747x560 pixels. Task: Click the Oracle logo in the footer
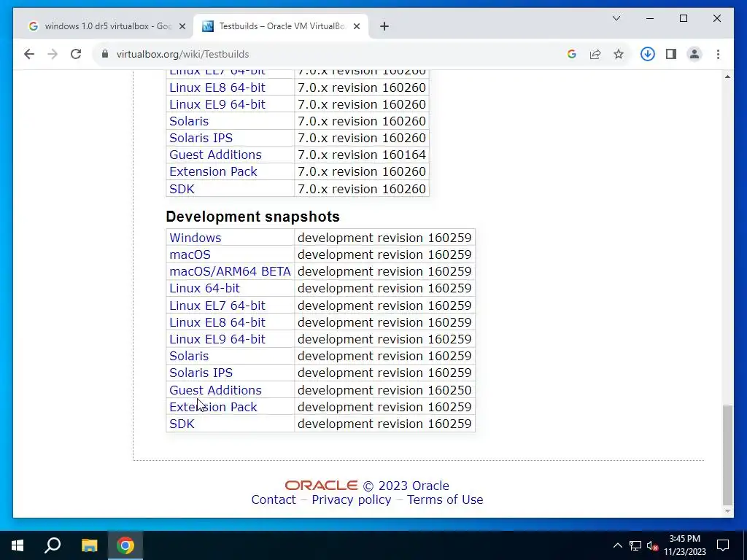(321, 485)
